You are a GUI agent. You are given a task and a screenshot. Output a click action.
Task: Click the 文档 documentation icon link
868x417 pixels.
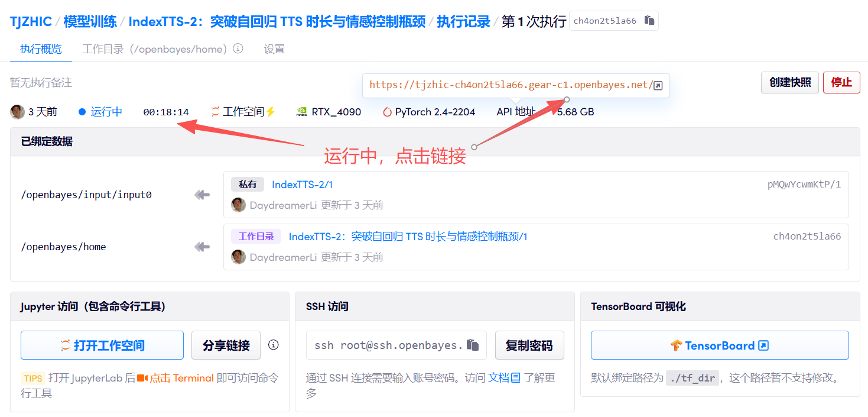tap(515, 377)
